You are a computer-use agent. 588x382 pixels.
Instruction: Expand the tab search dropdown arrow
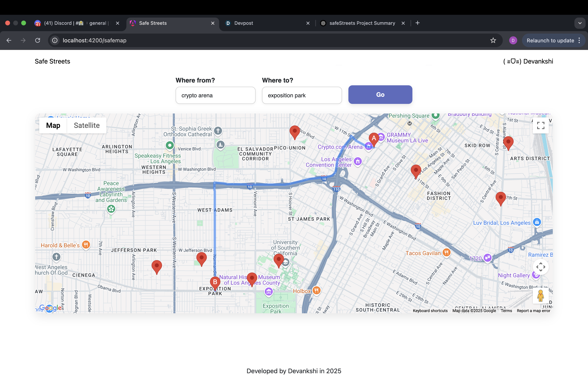click(x=580, y=23)
